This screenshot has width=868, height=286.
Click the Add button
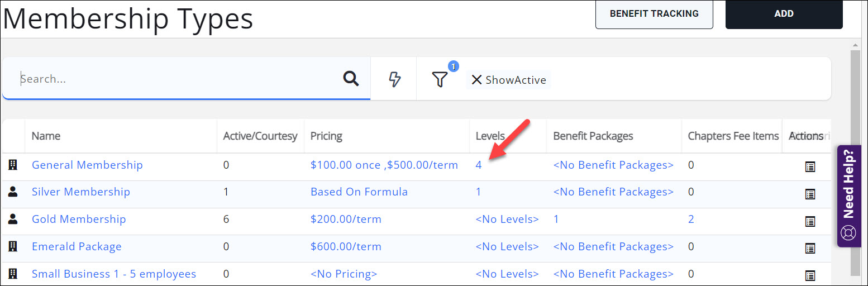(x=784, y=14)
